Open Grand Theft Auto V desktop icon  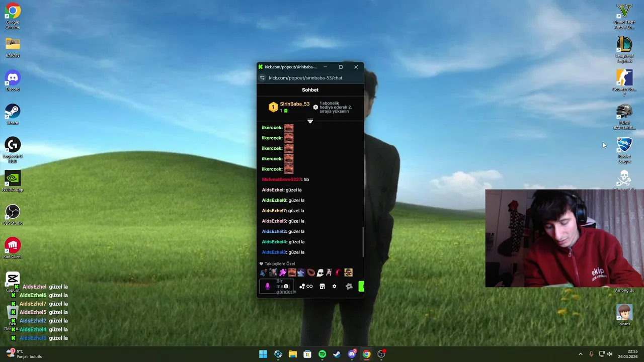tap(624, 17)
